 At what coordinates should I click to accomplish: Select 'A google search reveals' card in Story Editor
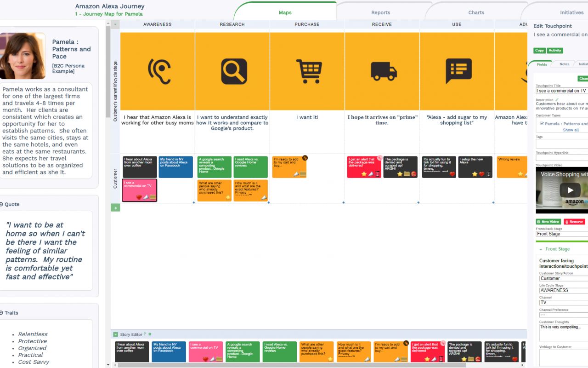(243, 352)
